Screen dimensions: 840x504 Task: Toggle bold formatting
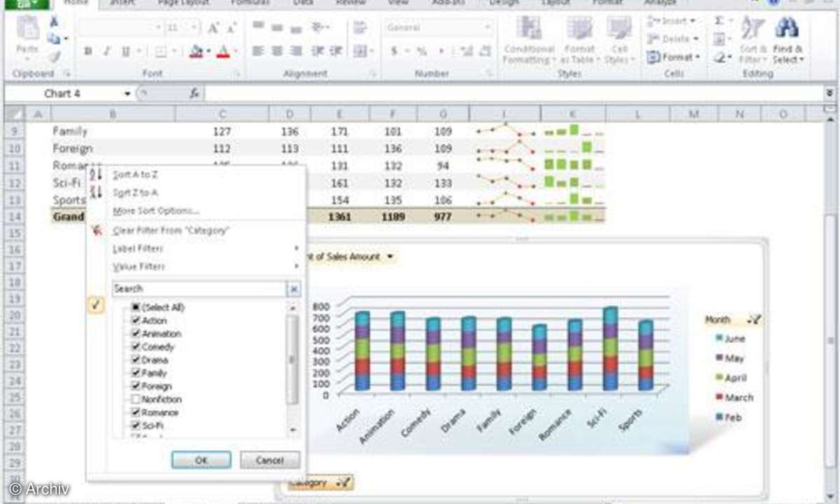88,51
